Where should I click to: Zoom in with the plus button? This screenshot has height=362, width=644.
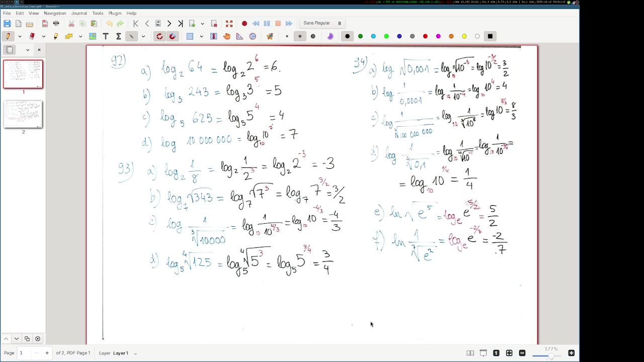(x=572, y=353)
